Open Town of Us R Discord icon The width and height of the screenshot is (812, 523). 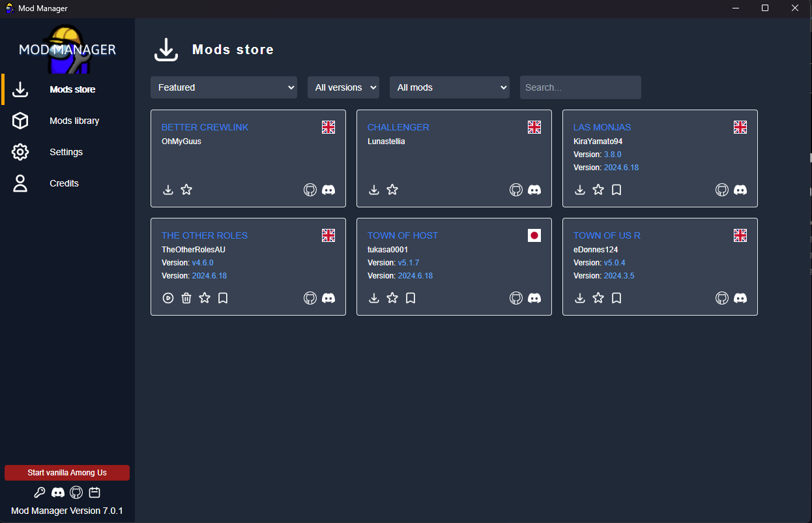pos(740,298)
